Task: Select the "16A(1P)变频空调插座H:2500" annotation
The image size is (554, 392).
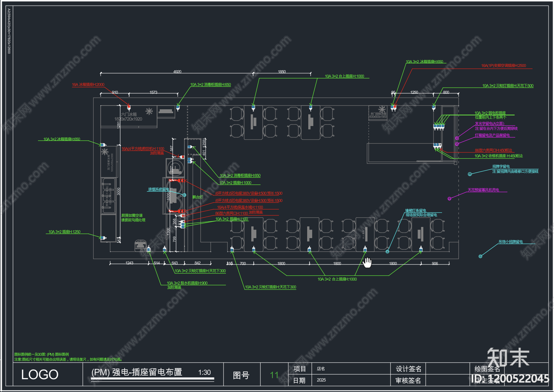Action: pyautogui.click(x=503, y=65)
